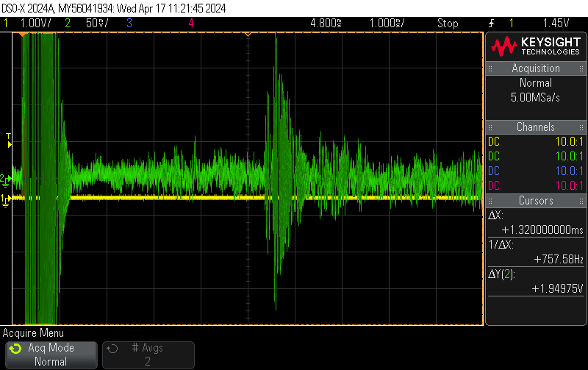Image resolution: width=588 pixels, height=370 pixels.
Task: Click the rising edge trigger slope icon
Action: 491,24
